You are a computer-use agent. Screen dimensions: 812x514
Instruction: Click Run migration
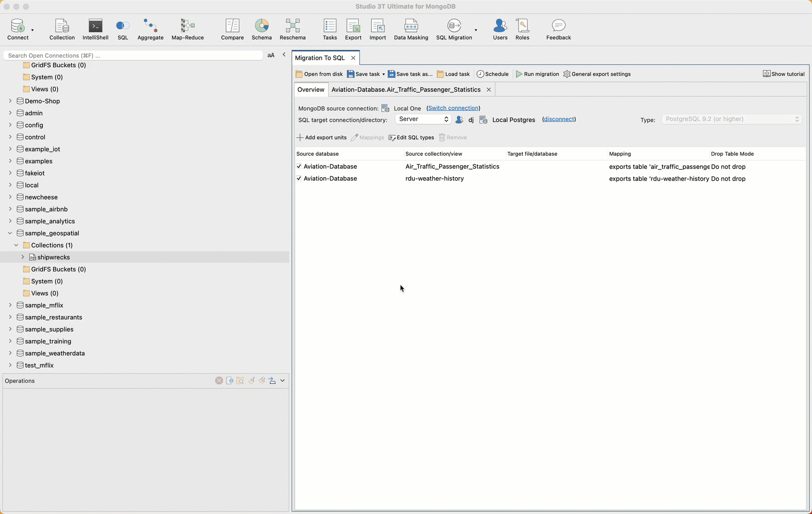point(537,74)
